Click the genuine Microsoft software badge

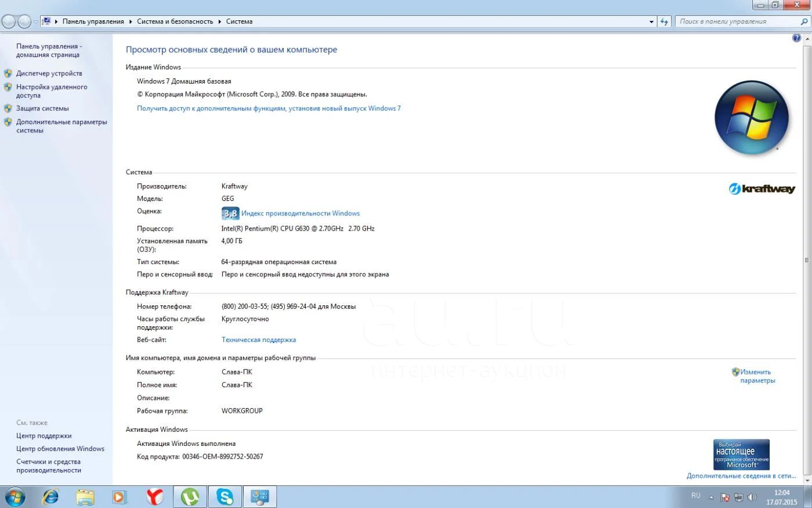pyautogui.click(x=741, y=455)
